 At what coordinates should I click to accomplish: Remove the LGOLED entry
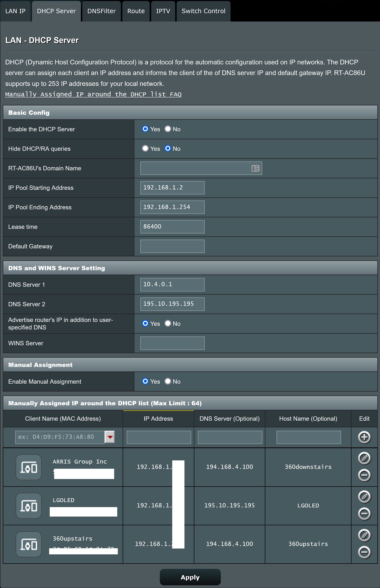click(x=364, y=514)
